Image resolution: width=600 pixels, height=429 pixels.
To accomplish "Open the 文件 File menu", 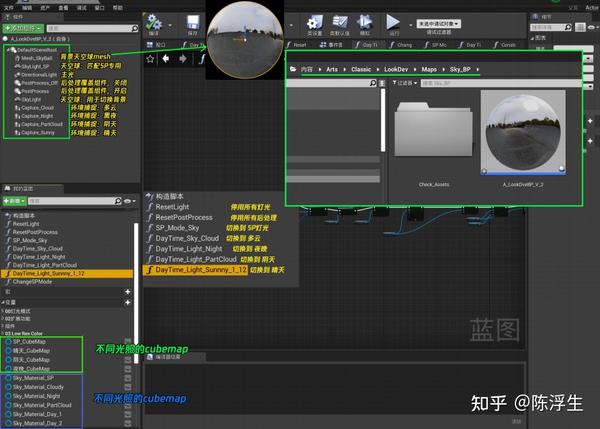I will pos(8,8).
